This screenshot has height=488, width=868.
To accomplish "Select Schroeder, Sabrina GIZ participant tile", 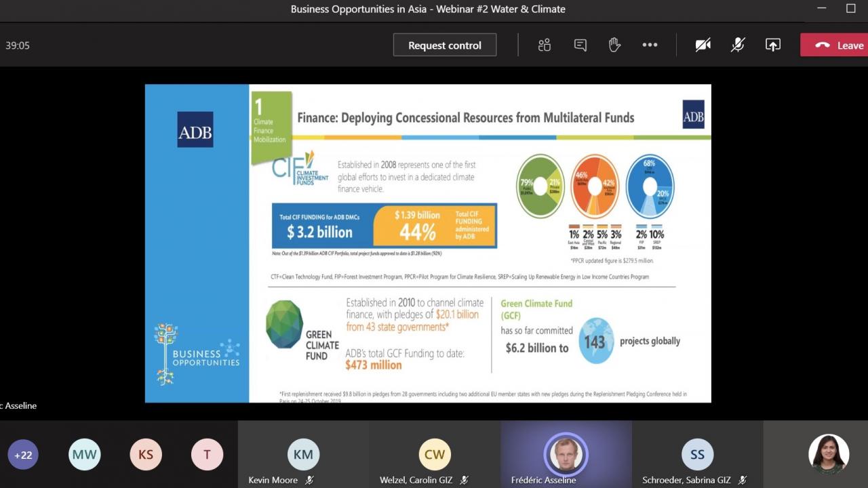I will point(698,454).
